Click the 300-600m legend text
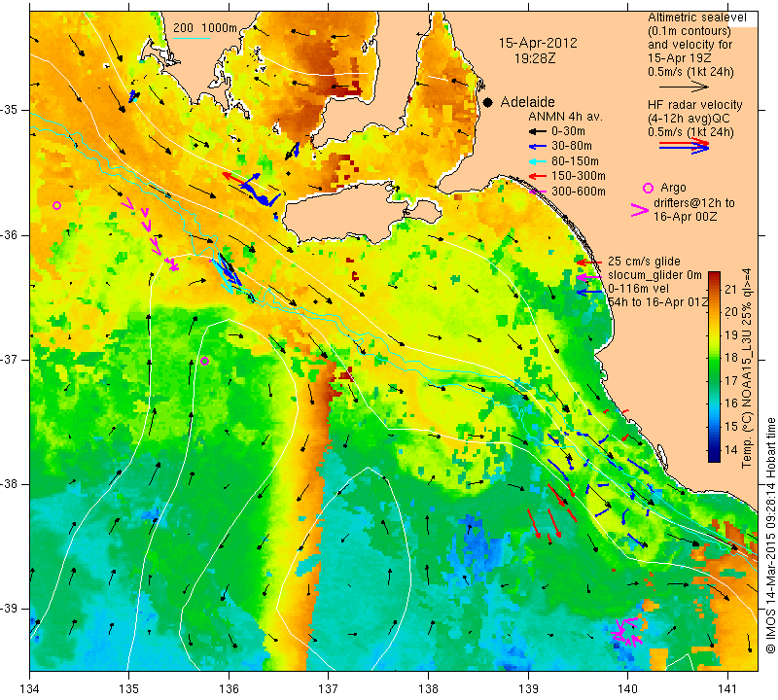The width and height of the screenshot is (778, 700). (579, 191)
